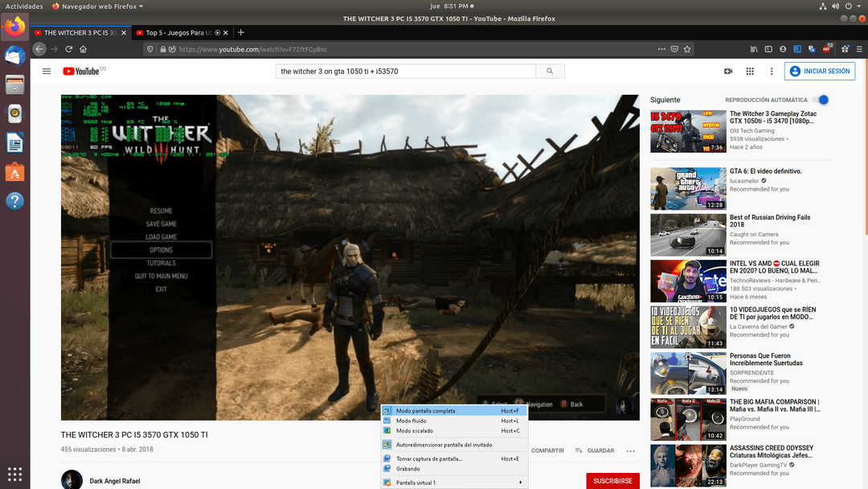Click inside the YouTube search field
Screen dimensions: 868x489
tap(405, 72)
